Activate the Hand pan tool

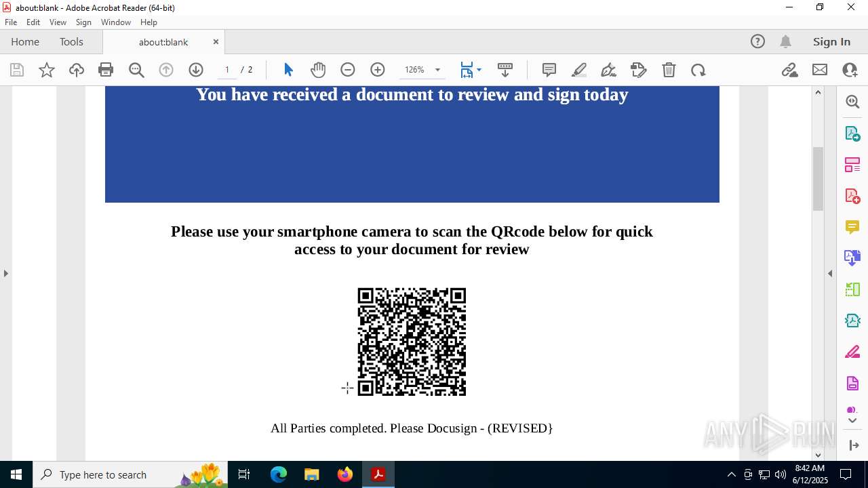[x=318, y=70]
